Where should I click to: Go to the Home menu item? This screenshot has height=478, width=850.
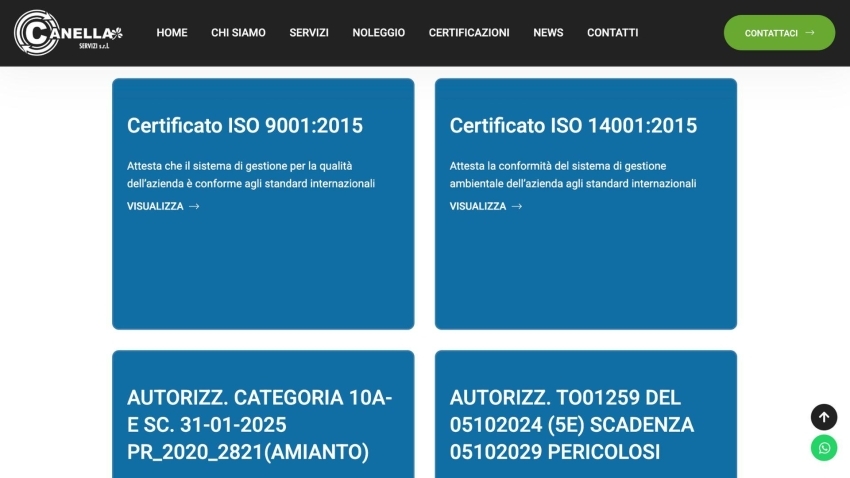point(172,33)
